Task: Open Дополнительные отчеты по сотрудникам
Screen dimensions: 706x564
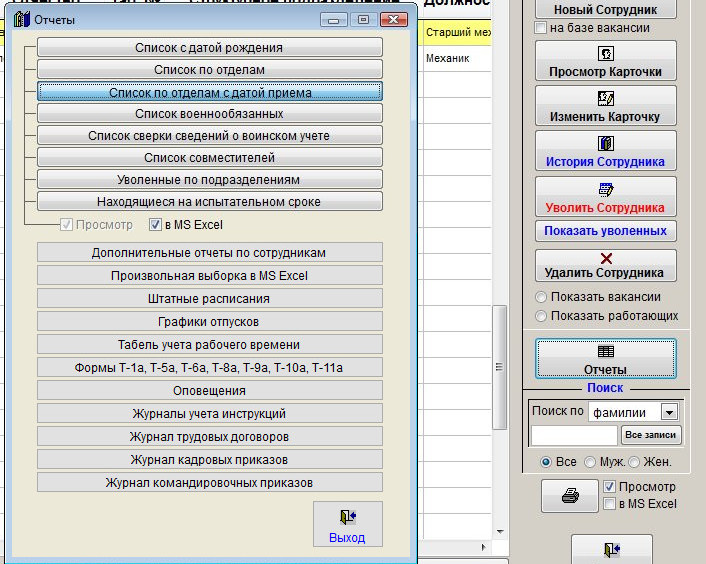Action: pyautogui.click(x=210, y=253)
